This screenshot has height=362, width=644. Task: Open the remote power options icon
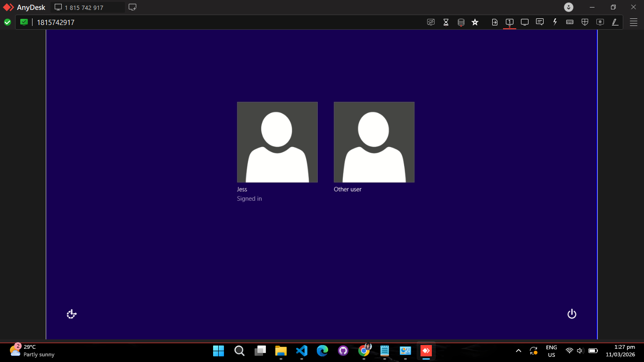tap(572, 314)
